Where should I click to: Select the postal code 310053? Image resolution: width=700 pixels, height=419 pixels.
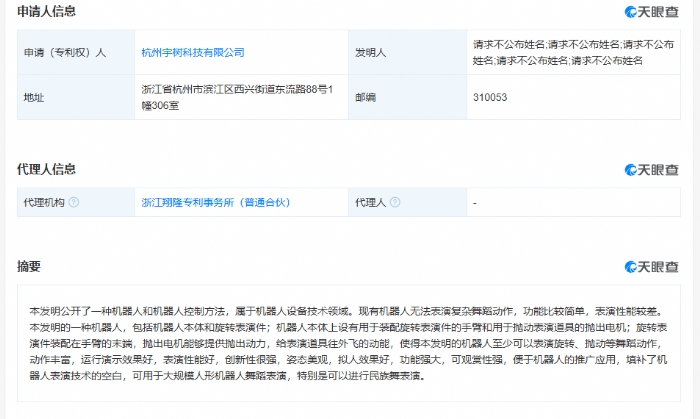point(490,97)
